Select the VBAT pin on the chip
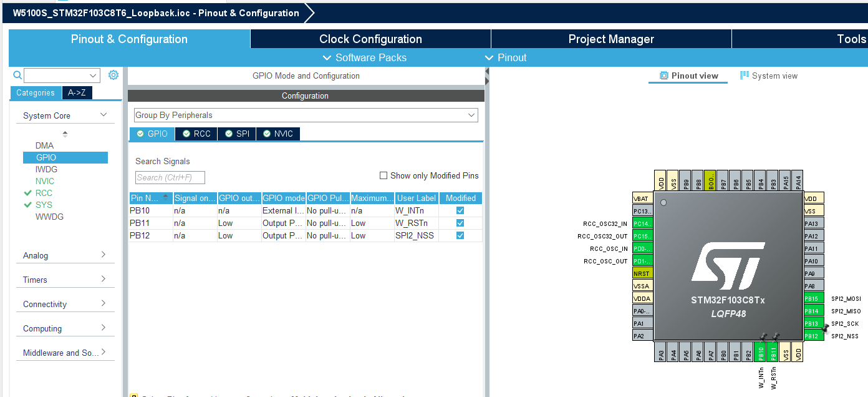The width and height of the screenshot is (868, 397). point(642,198)
